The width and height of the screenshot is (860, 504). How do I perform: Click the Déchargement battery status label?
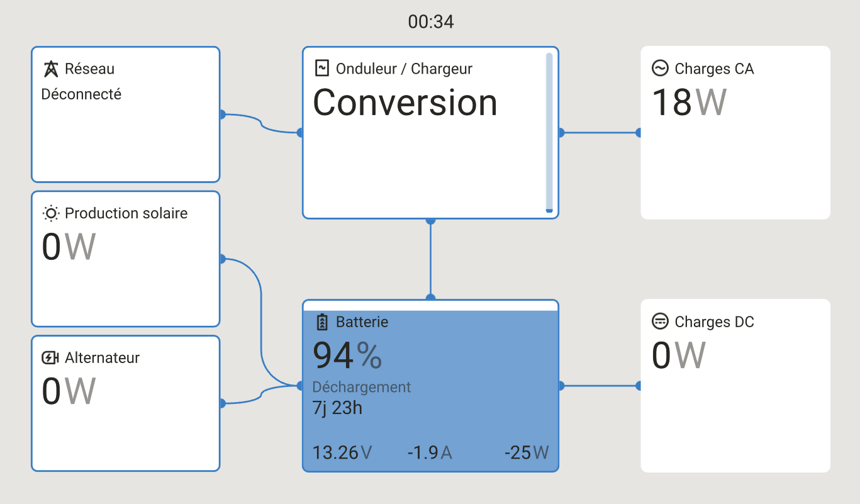(362, 387)
